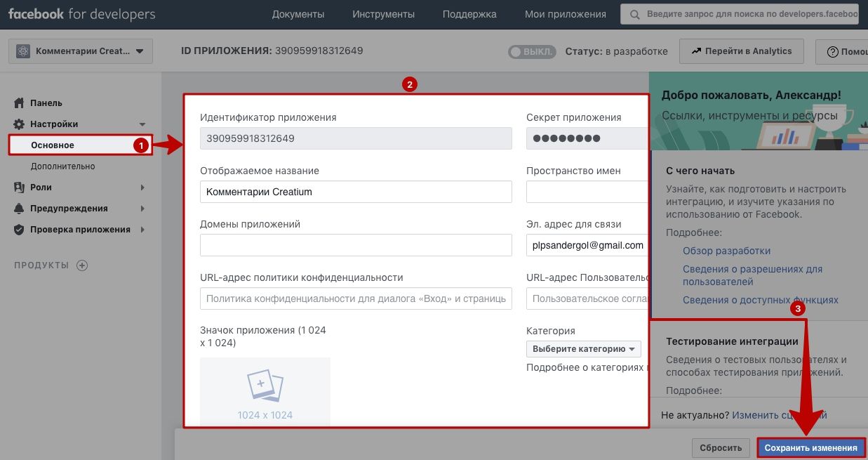Viewport: 868px width, 460px height.
Task: Click the Идентификатор приложения field
Action: pos(356,138)
